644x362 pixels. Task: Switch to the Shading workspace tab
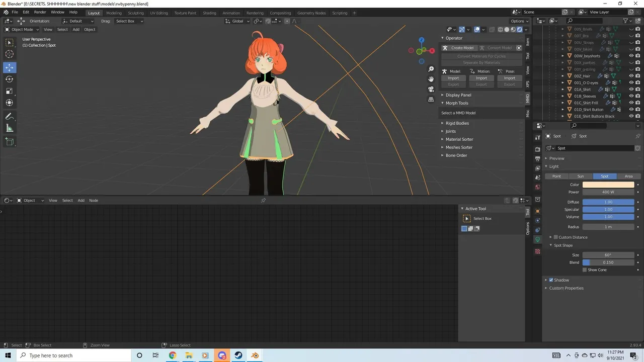point(209,13)
